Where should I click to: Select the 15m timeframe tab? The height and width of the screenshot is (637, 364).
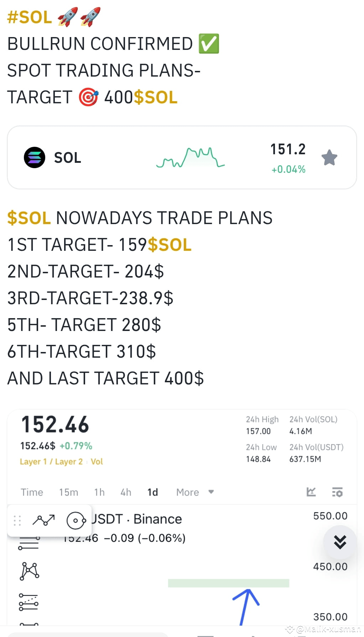click(x=68, y=492)
